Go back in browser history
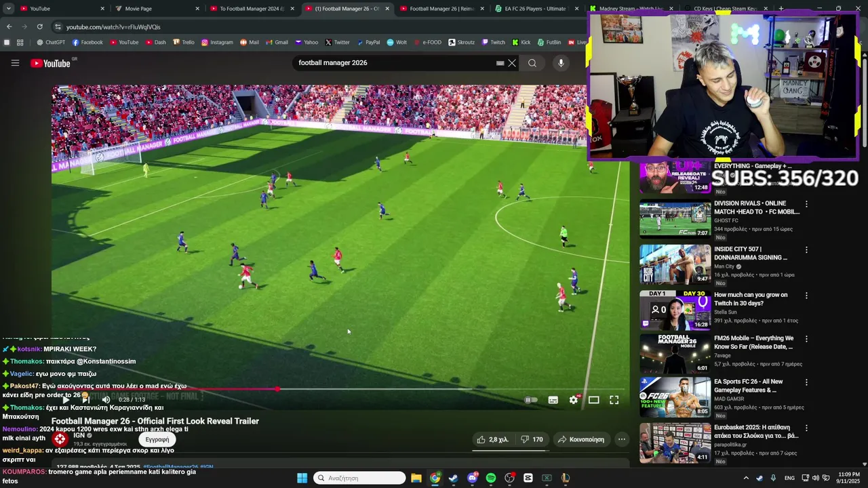This screenshot has height=488, width=868. [9, 26]
